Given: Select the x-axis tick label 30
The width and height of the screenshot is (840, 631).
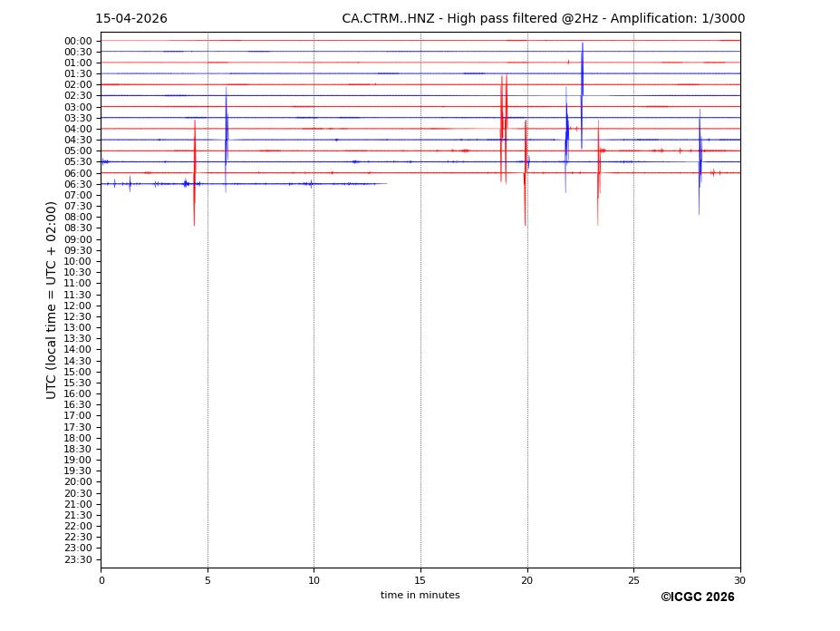Looking at the screenshot, I should tap(739, 580).
